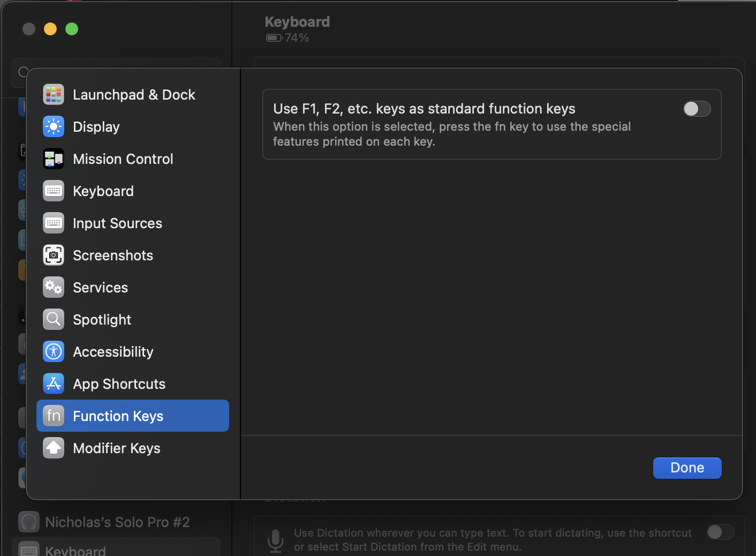The image size is (756, 556).
Task: Open the Modifier Keys label
Action: tap(117, 448)
